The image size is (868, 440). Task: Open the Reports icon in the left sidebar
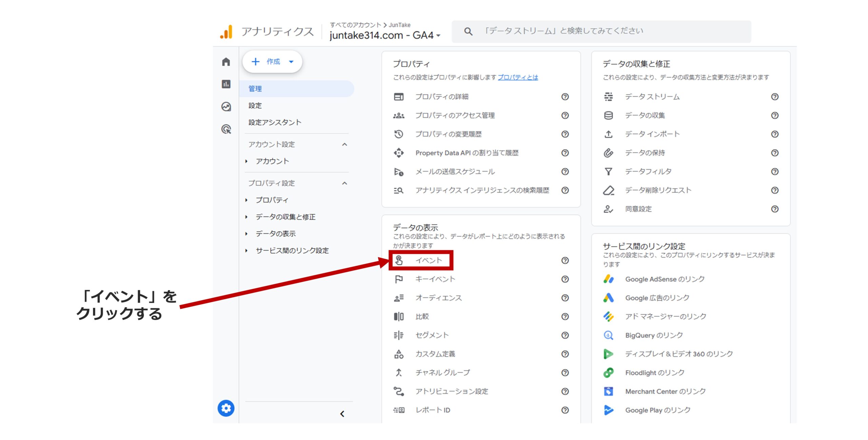226,83
